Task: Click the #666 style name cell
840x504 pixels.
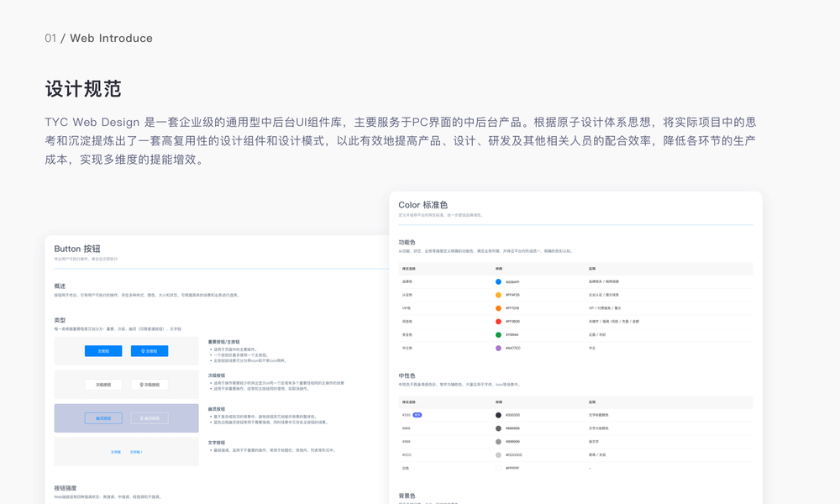Action: point(406,428)
